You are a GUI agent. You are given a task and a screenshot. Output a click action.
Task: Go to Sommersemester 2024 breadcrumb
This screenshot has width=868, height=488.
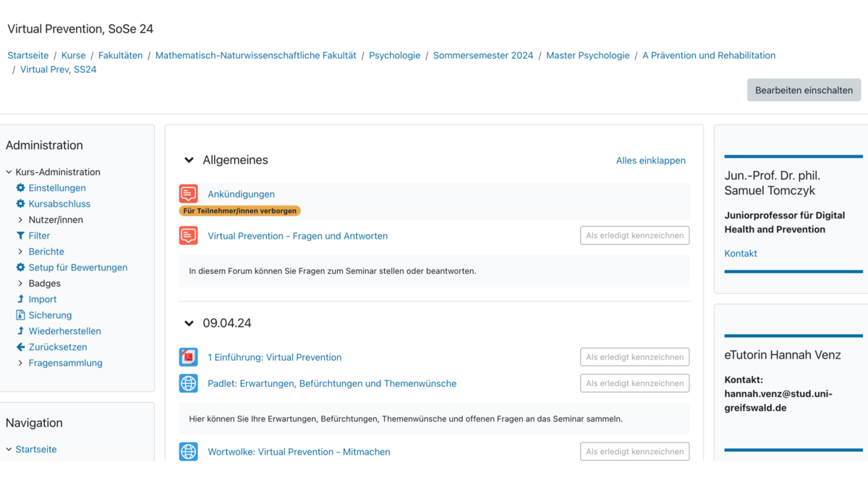(x=482, y=56)
